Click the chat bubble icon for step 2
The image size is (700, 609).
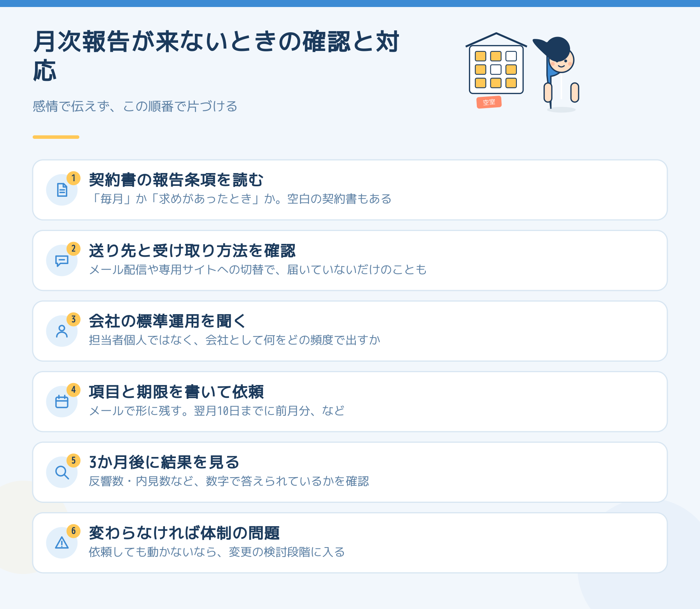[62, 261]
